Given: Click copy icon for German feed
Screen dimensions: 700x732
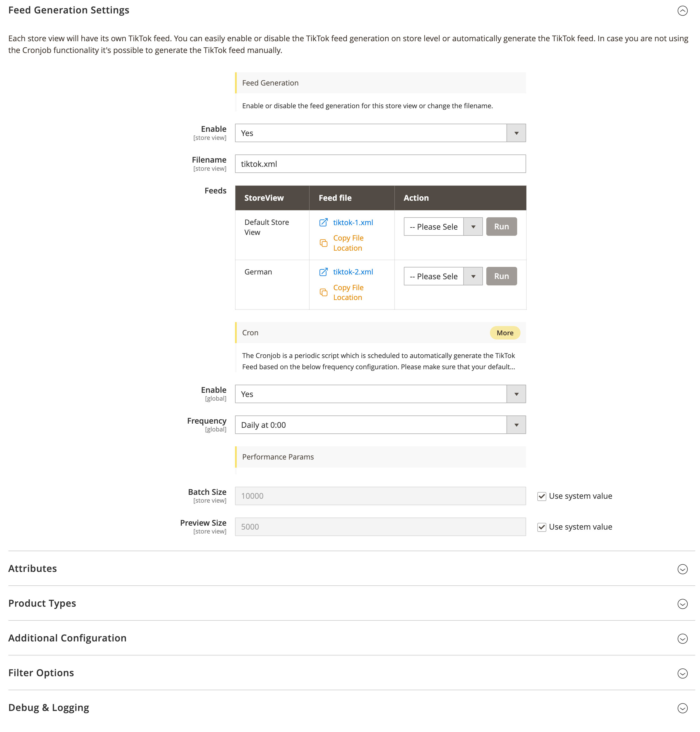Looking at the screenshot, I should (323, 292).
